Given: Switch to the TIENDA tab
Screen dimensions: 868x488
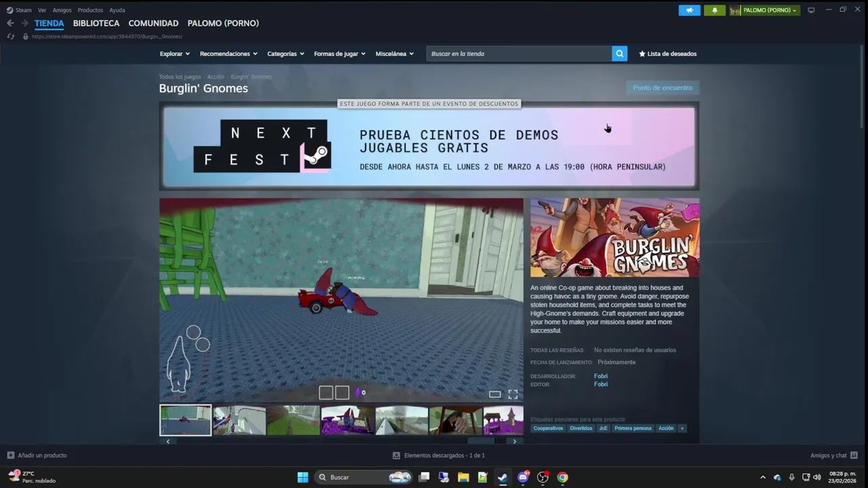Looking at the screenshot, I should 49,23.
